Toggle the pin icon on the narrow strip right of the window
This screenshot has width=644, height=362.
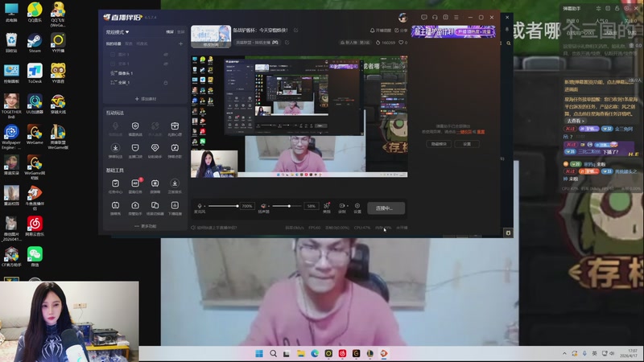pyautogui.click(x=507, y=30)
